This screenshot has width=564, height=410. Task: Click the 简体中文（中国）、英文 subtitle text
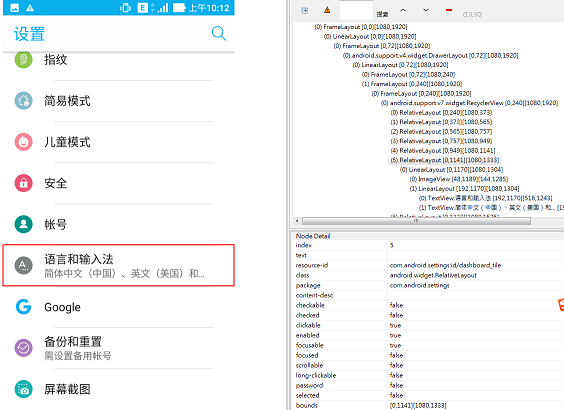(124, 274)
